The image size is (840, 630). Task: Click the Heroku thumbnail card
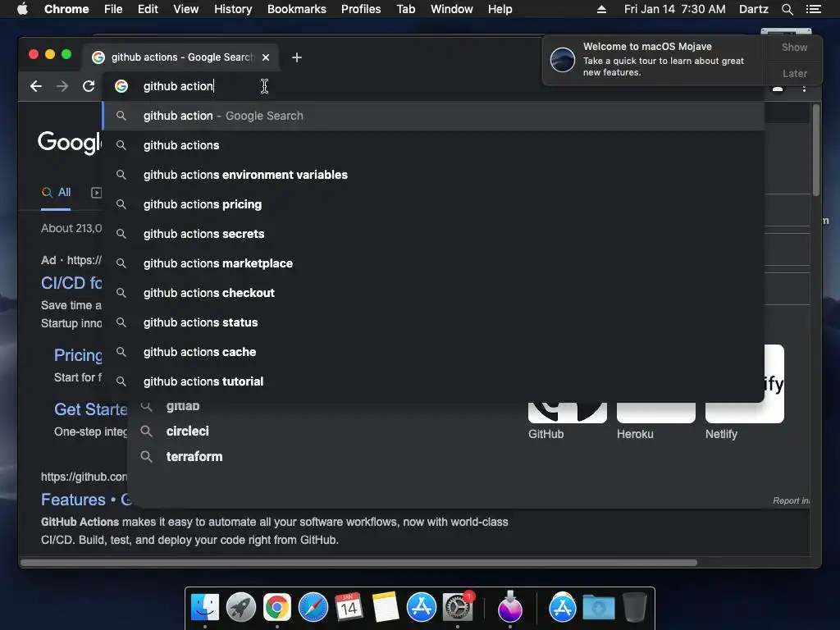click(x=656, y=413)
